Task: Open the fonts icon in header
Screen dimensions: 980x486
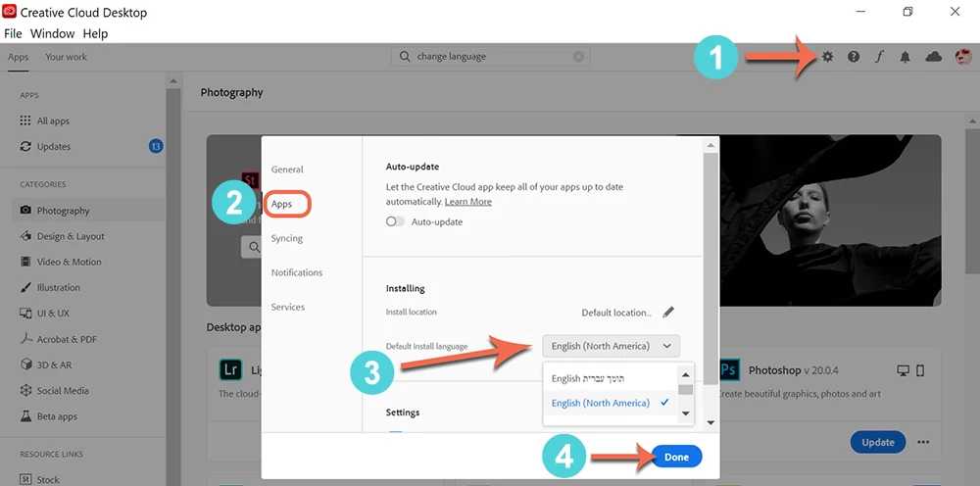Action: coord(879,57)
